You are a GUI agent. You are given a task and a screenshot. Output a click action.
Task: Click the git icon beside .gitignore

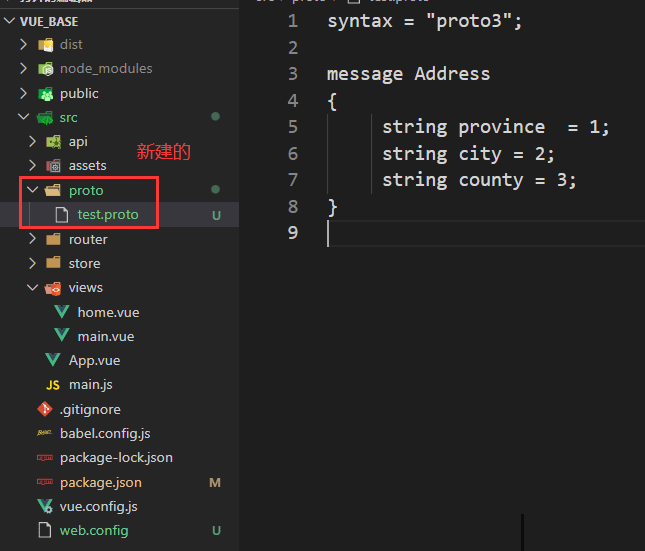point(45,409)
